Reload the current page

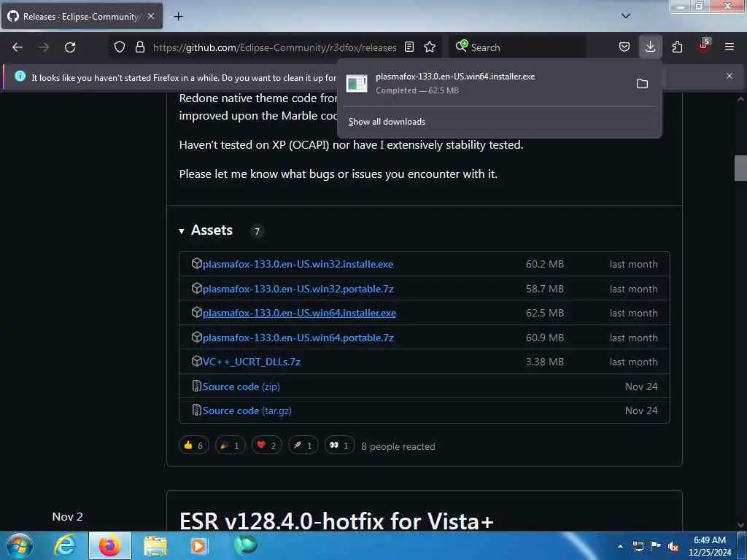(x=70, y=47)
